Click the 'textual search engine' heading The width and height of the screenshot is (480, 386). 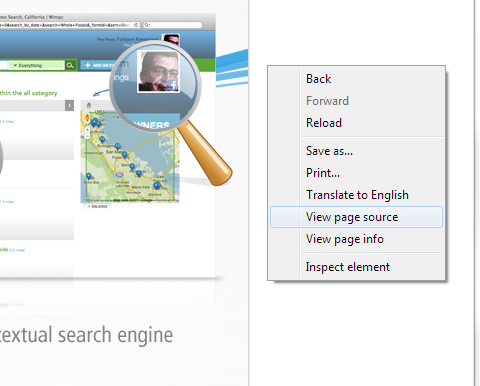tap(86, 335)
